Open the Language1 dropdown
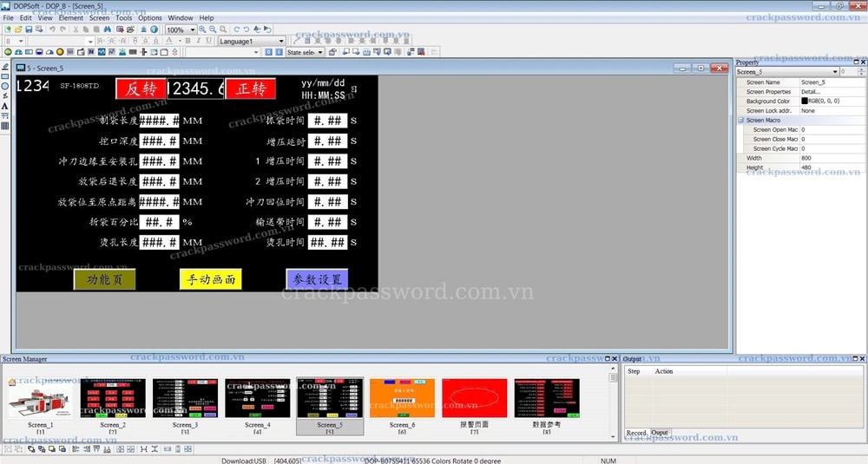This screenshot has height=464, width=868. pyautogui.click(x=280, y=41)
